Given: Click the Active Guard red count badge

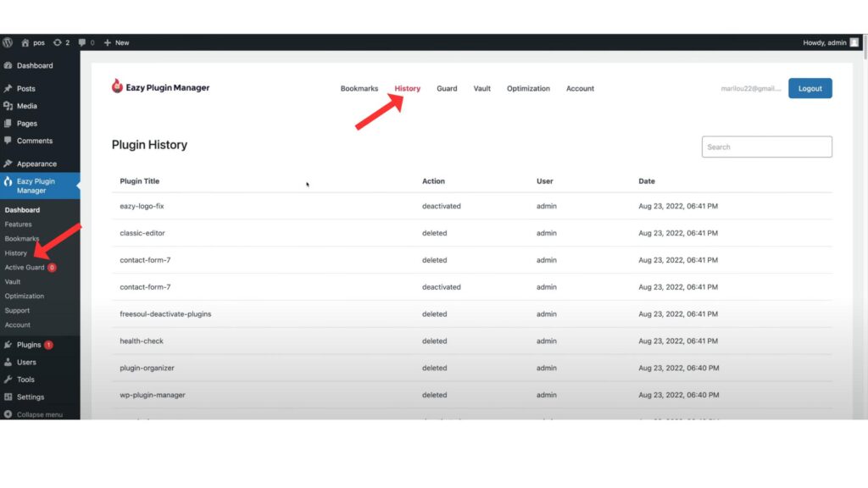Looking at the screenshot, I should 52,267.
